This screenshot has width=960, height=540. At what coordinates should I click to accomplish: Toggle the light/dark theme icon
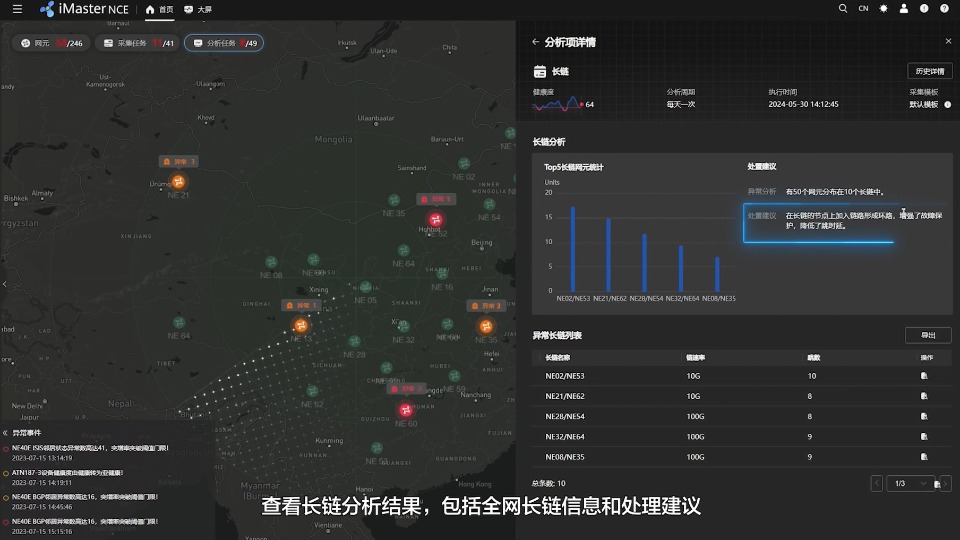click(x=883, y=9)
